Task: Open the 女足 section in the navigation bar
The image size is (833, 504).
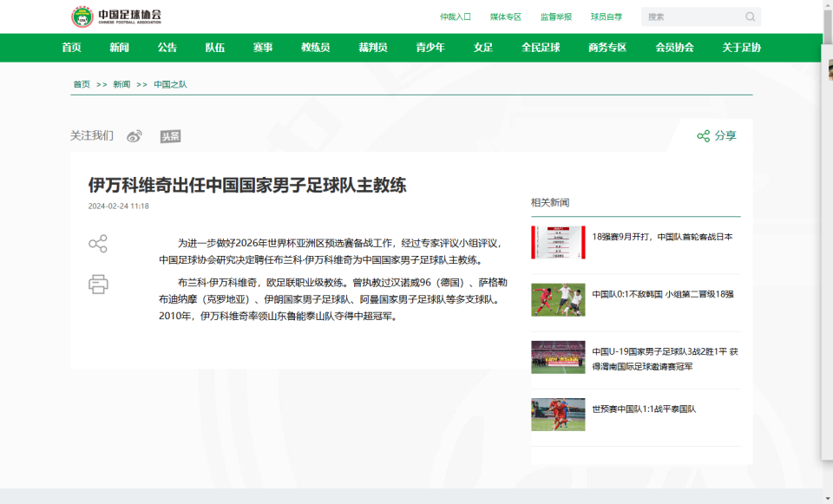Action: tap(482, 49)
